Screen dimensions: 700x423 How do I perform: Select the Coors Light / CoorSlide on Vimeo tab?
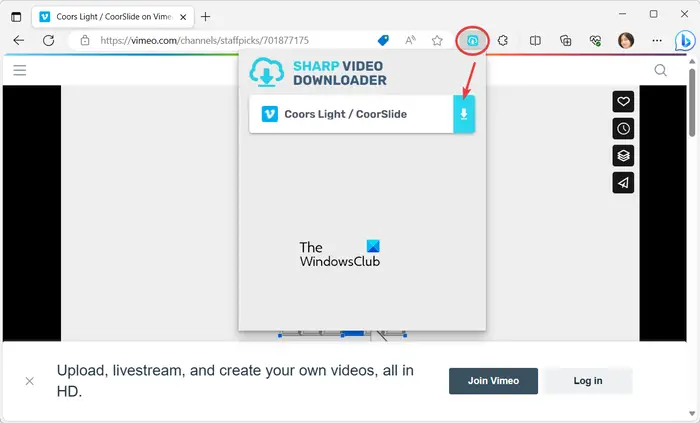[x=113, y=17]
